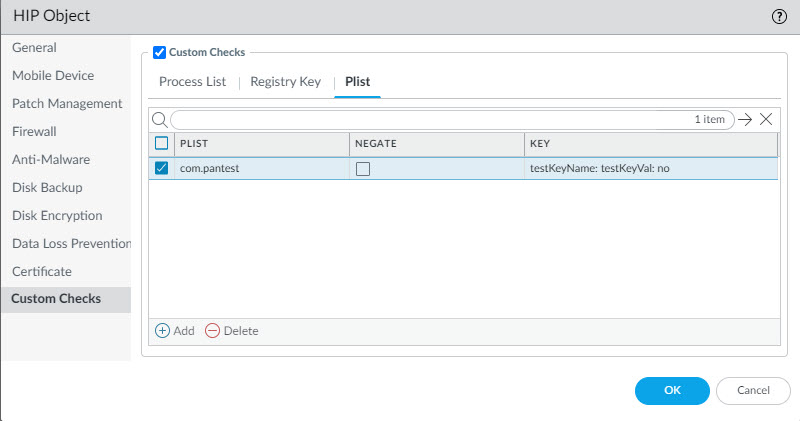Image resolution: width=800 pixels, height=421 pixels.
Task: Click the arrow icon next to search field
Action: coord(744,119)
